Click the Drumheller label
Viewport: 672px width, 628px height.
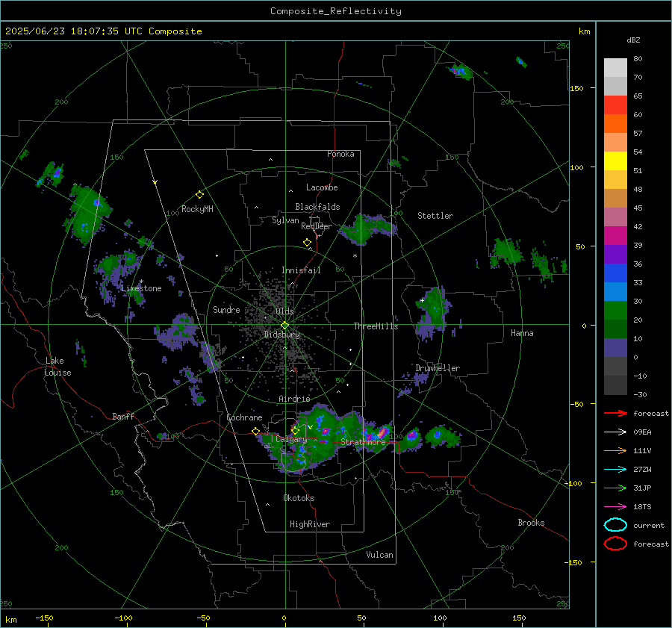pos(437,368)
